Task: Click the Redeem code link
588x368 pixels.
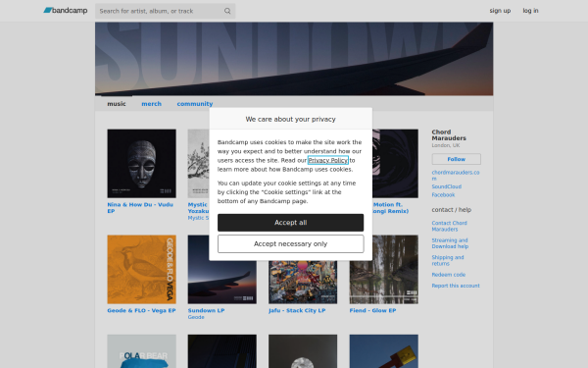Action: point(448,275)
